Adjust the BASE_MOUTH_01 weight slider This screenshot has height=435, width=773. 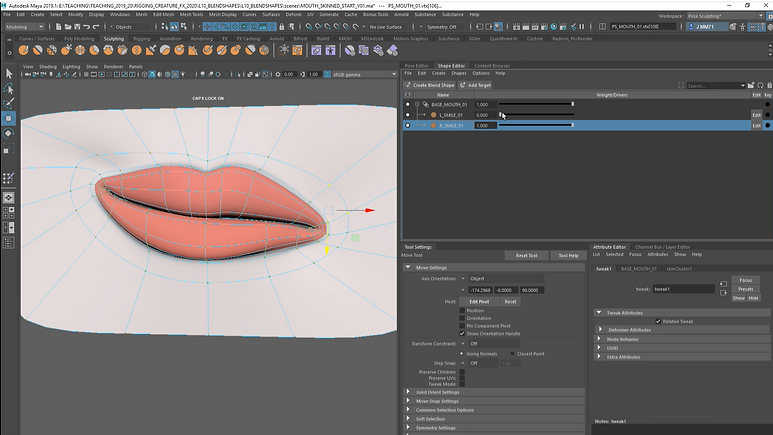pyautogui.click(x=536, y=105)
